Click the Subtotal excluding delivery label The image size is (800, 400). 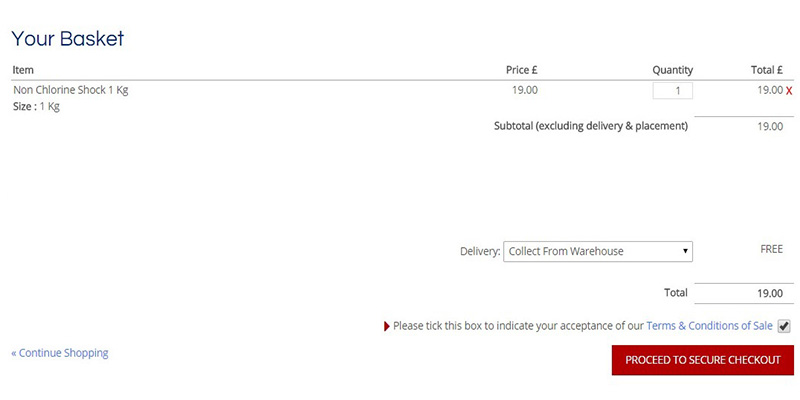tap(591, 126)
